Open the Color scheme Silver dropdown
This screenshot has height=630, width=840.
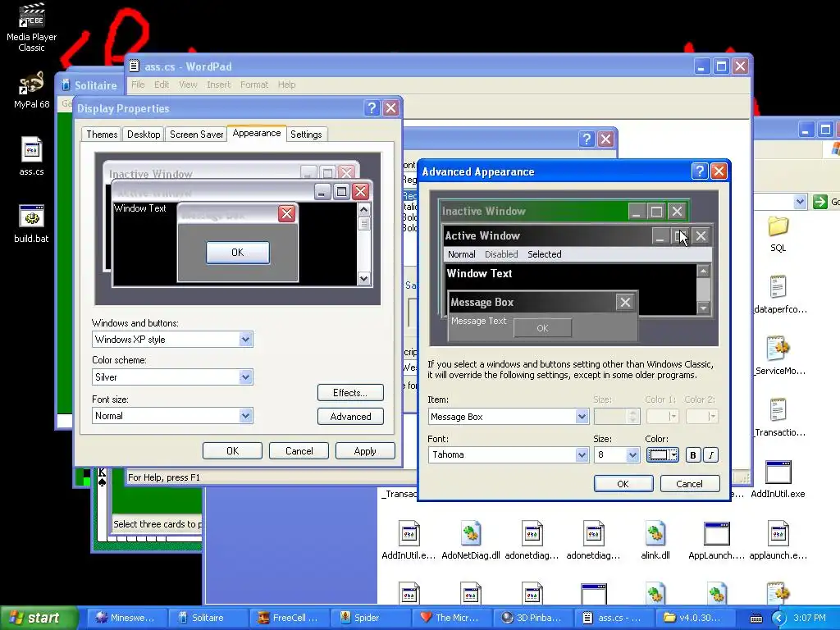point(245,377)
